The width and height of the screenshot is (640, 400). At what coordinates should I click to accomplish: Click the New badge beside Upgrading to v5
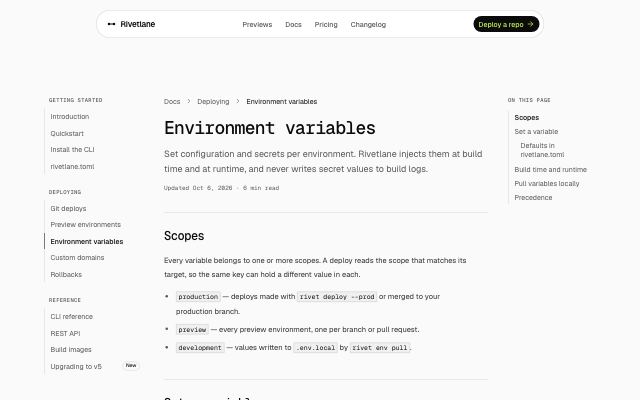131,365
